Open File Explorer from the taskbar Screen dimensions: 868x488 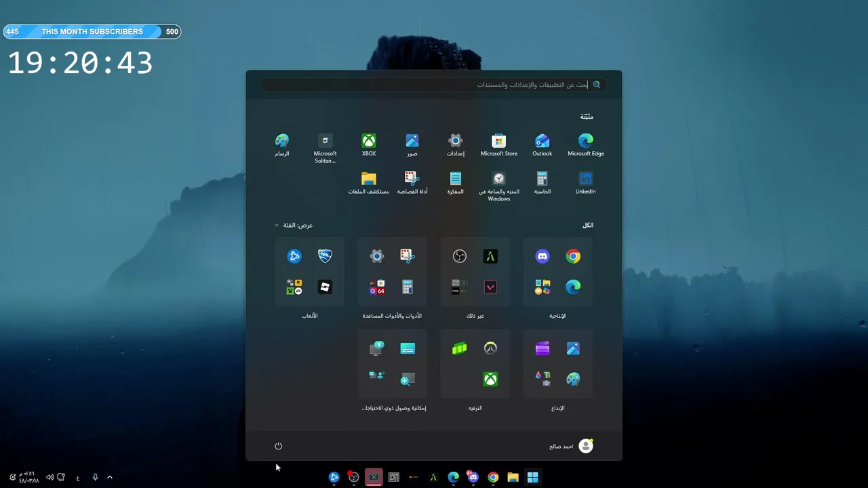coord(513,477)
